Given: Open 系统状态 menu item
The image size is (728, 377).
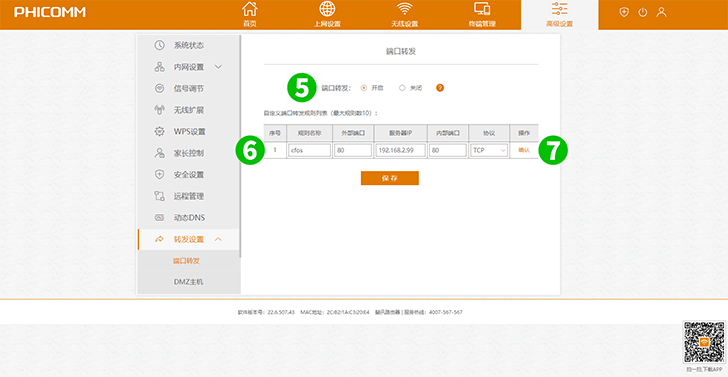Looking at the screenshot, I should pyautogui.click(x=188, y=45).
